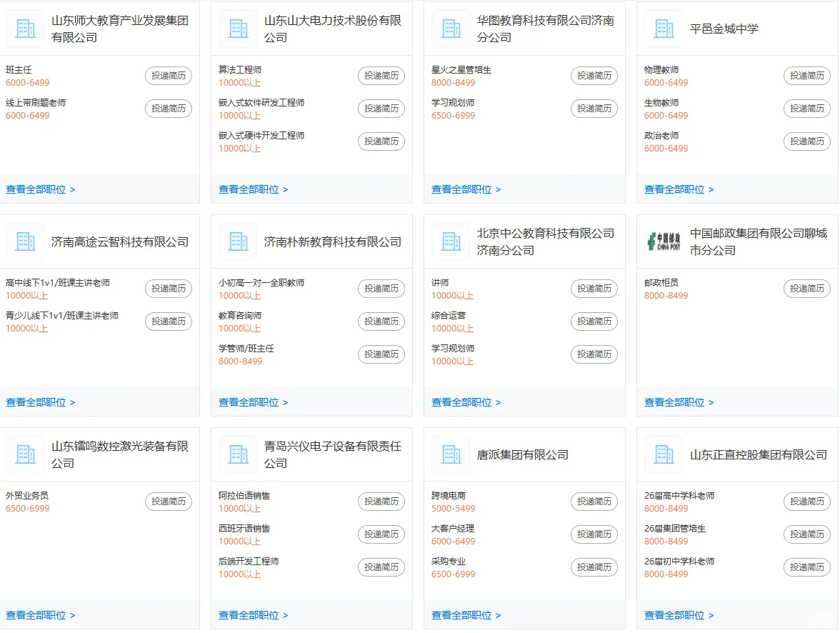Viewport: 840px width, 633px height.
Task: Submit resume for 星火之星管培生
Action: pyautogui.click(x=594, y=76)
